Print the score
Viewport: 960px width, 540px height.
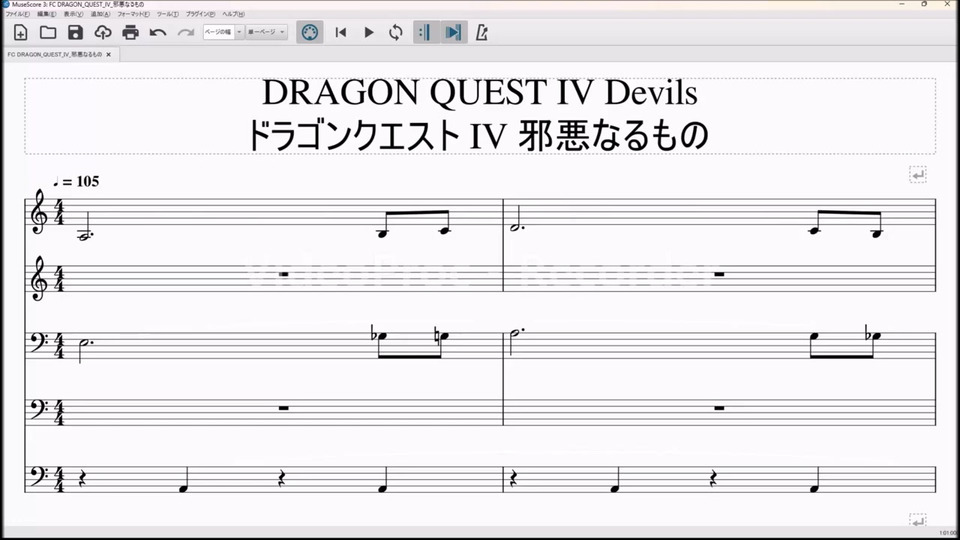pos(130,32)
